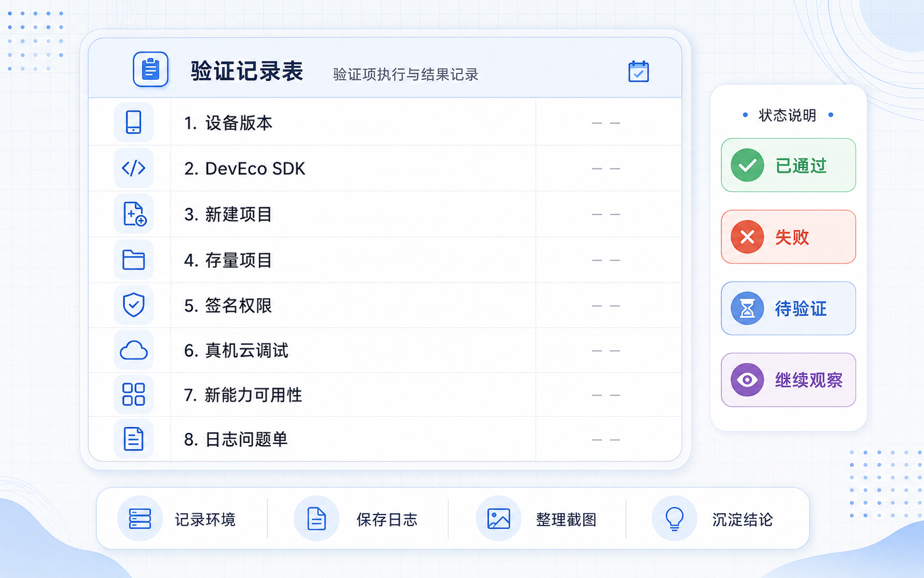Choose the 待验证 hourglass status
Image resolution: width=924 pixels, height=578 pixels.
click(x=788, y=309)
